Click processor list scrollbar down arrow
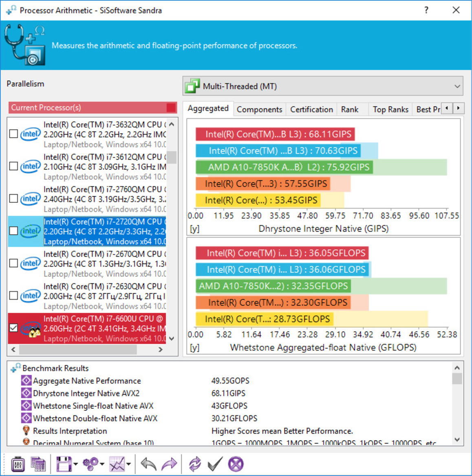The image size is (472, 476). pyautogui.click(x=172, y=338)
